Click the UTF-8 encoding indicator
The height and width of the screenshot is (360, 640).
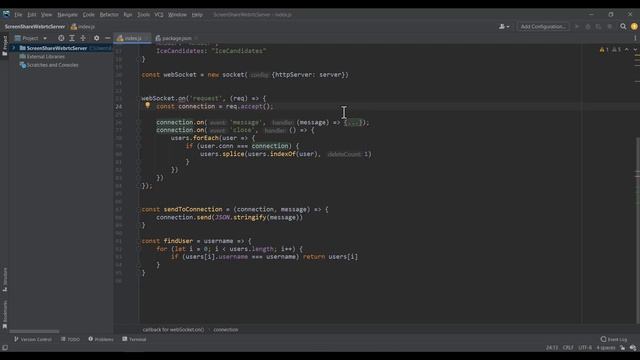coord(584,348)
